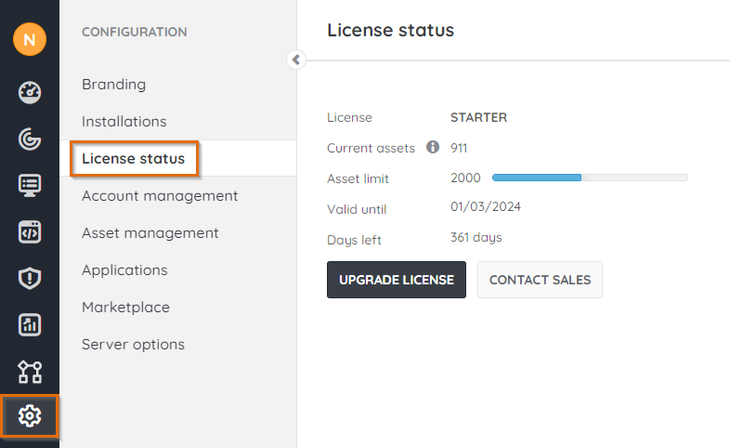Click the circular radar icon in sidebar
The width and height of the screenshot is (730, 448).
pyautogui.click(x=29, y=139)
